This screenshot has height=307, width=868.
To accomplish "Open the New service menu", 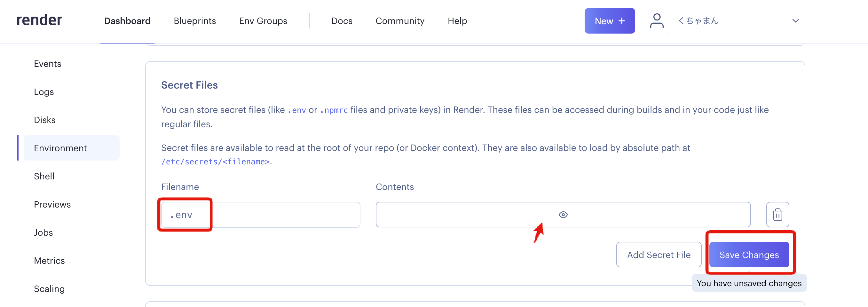I will [x=609, y=21].
